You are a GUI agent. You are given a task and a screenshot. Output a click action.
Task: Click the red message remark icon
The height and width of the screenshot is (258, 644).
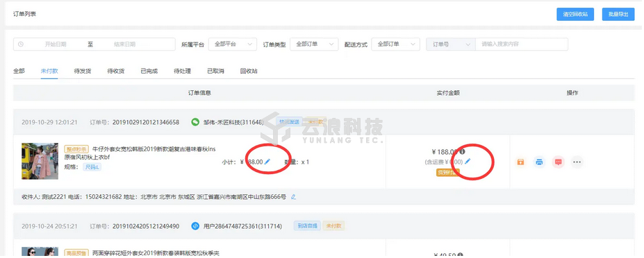point(558,162)
